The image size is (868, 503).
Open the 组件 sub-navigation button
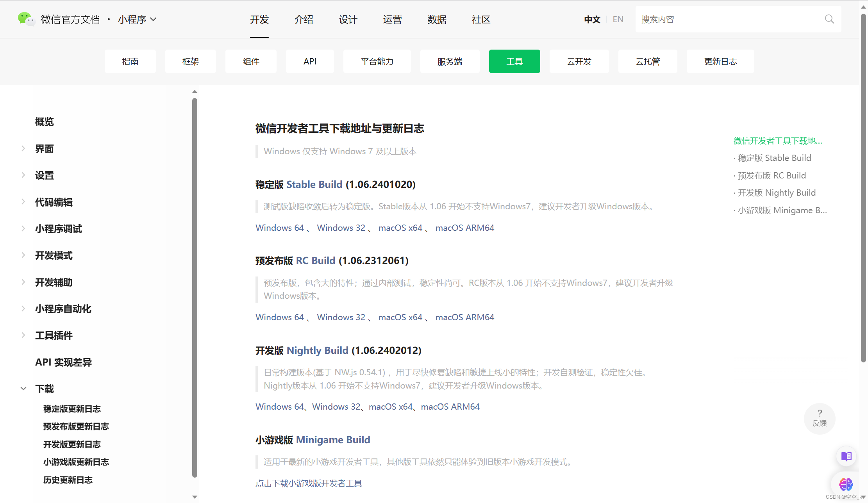[x=251, y=61]
